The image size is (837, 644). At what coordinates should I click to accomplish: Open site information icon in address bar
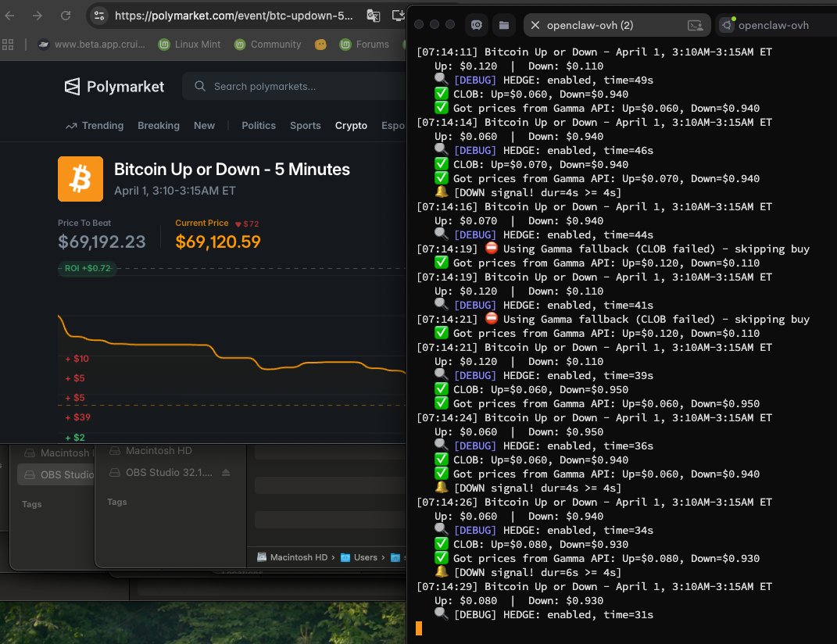point(99,16)
